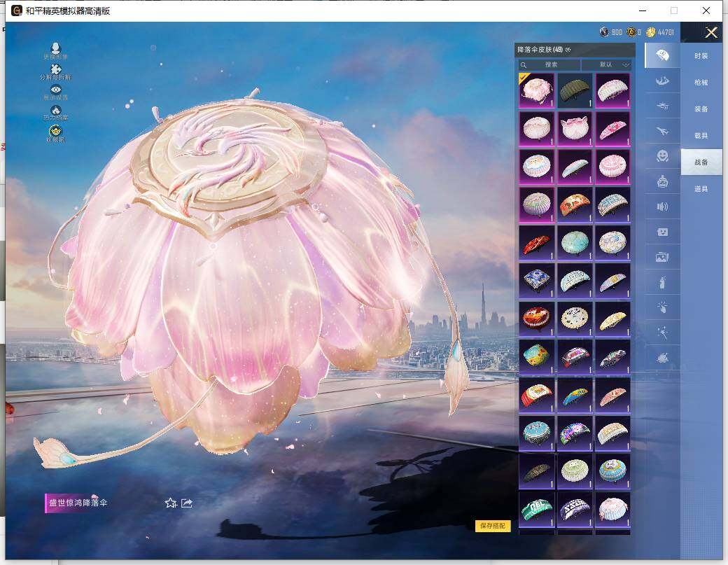Image resolution: width=728 pixels, height=565 pixels.
Task: Open the airplane skin category icon
Action: 662,132
